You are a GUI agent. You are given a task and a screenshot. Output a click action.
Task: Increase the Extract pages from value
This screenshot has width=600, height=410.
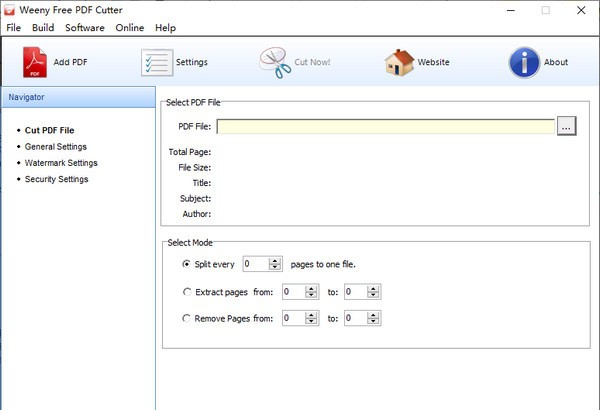click(311, 289)
